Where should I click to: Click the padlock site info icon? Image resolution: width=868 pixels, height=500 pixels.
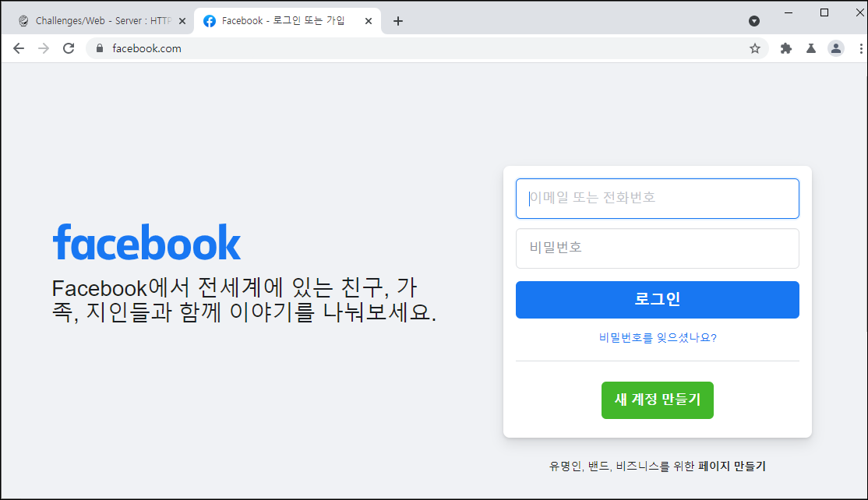[x=100, y=48]
